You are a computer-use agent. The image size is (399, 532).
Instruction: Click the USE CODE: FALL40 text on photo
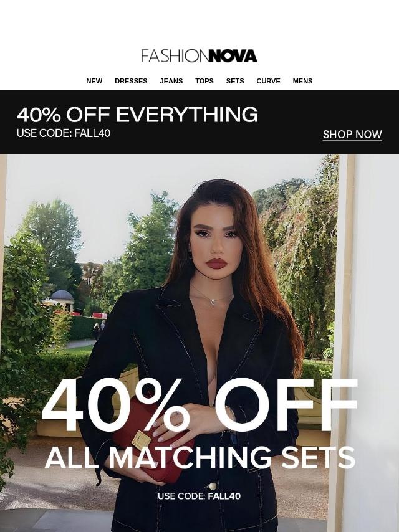pos(199,496)
